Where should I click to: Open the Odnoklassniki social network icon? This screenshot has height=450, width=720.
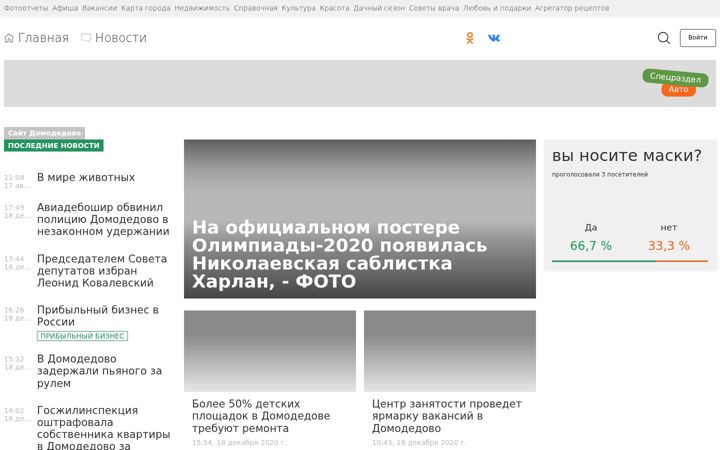[469, 38]
